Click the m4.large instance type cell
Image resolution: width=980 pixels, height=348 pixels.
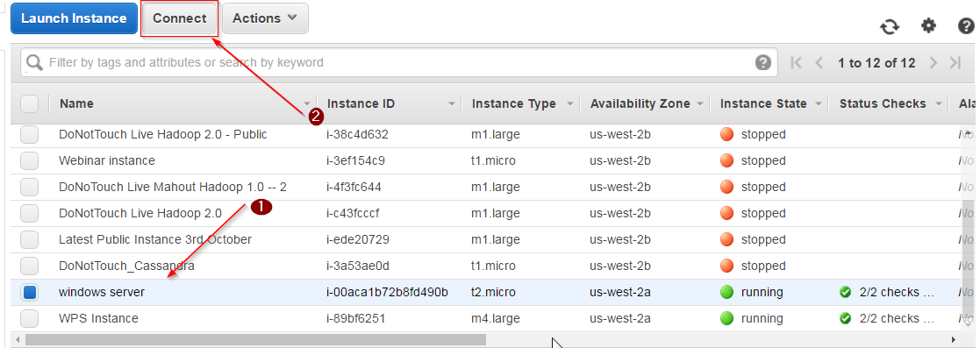[x=495, y=318]
